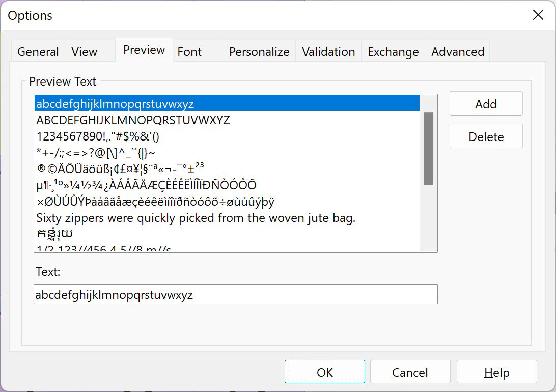
Task: Open Help for this dialog
Action: pos(496,372)
